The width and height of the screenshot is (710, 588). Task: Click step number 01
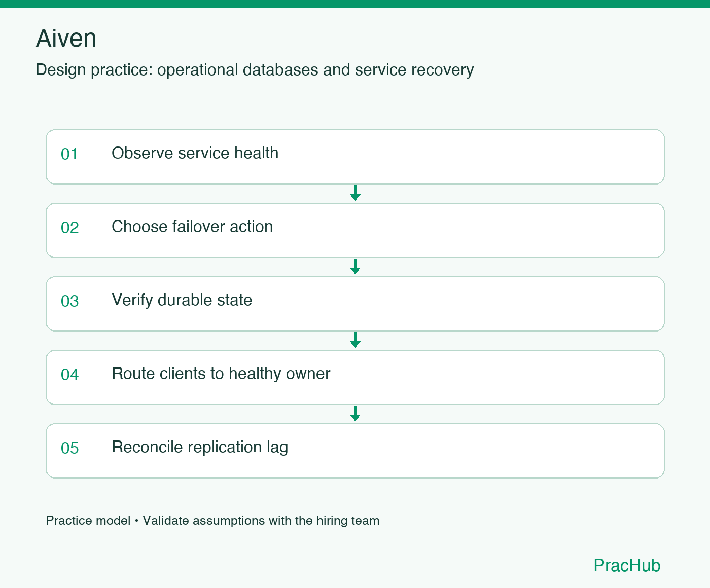[69, 154]
